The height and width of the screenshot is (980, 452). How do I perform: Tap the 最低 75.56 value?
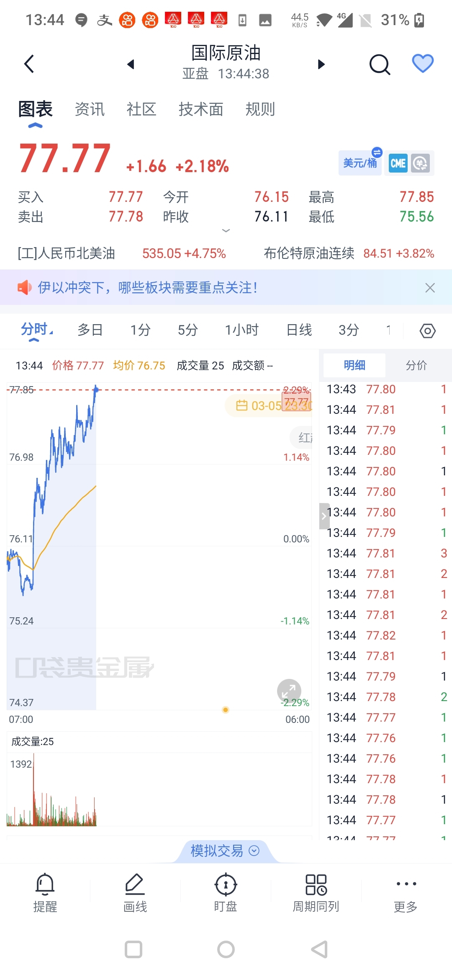point(416,217)
